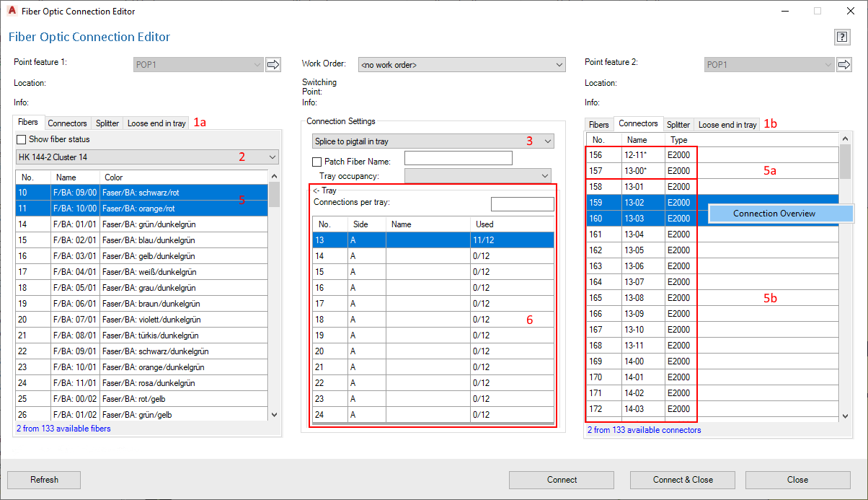Choose Connection Overview context menu entry
Screen dimensions: 868x500
coord(781,214)
